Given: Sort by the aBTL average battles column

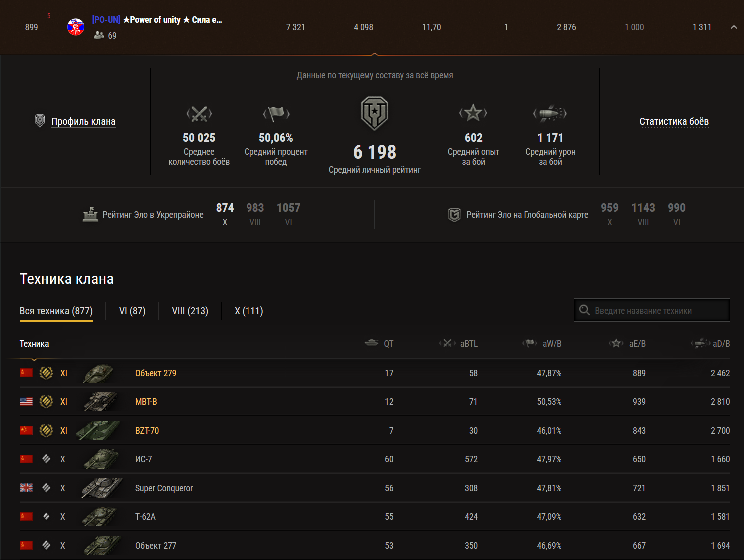Looking at the screenshot, I should [x=458, y=343].
